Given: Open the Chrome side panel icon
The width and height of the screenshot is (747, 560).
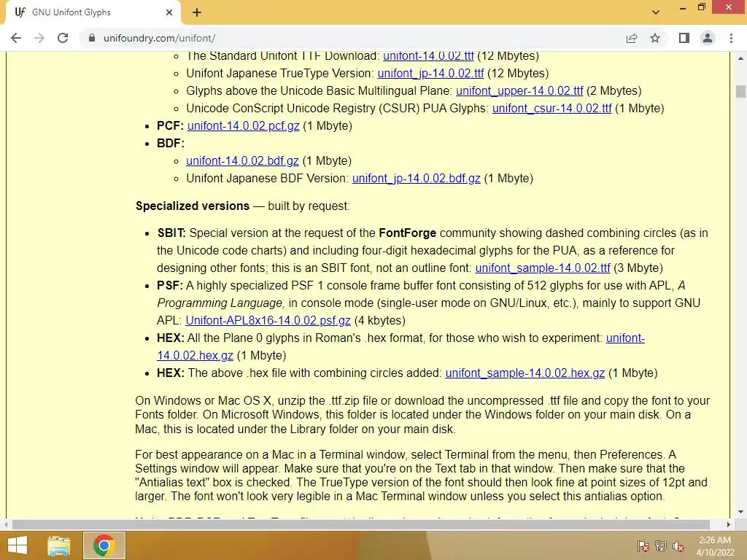Looking at the screenshot, I should tap(684, 38).
